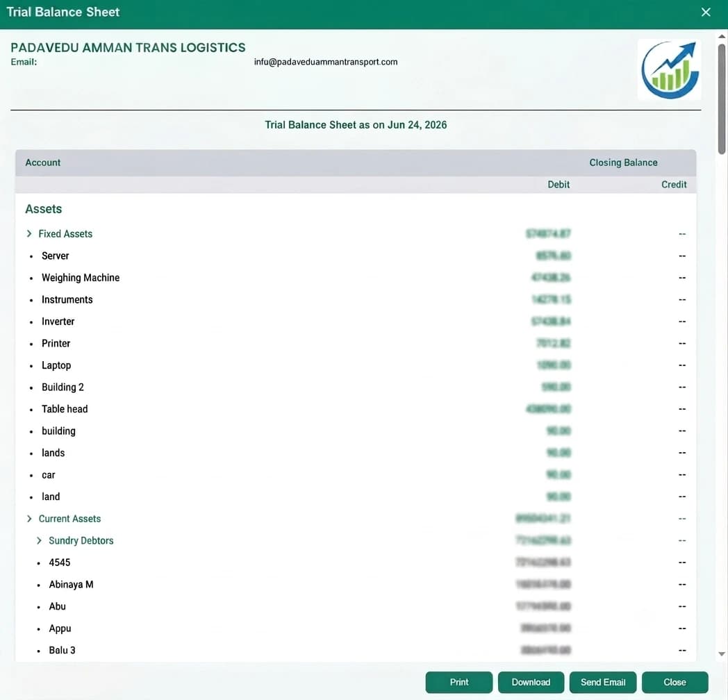The height and width of the screenshot is (700, 728).
Task: Click the Credit column header
Action: [x=674, y=184]
